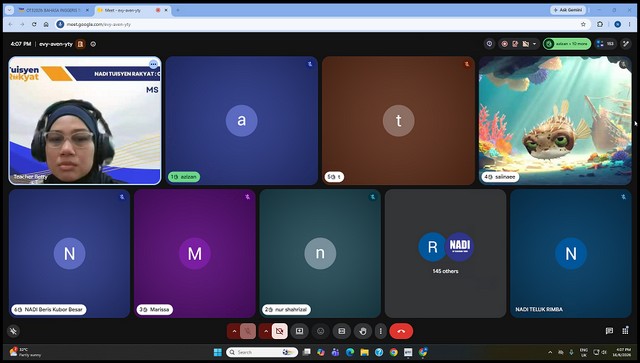Open more options three-dot menu
This screenshot has width=640, height=363.
point(380,331)
